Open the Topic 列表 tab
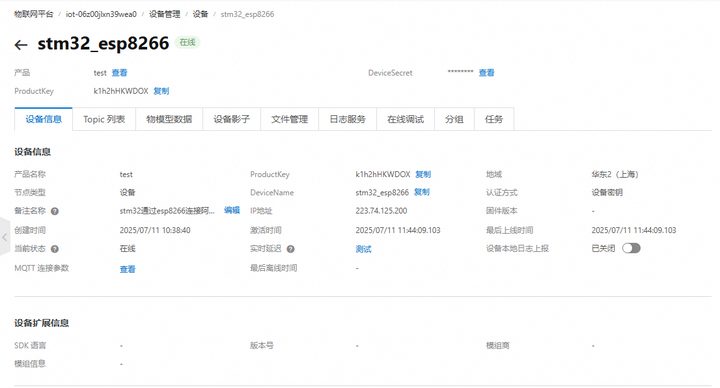Viewport: 720px width, 388px height. [104, 119]
